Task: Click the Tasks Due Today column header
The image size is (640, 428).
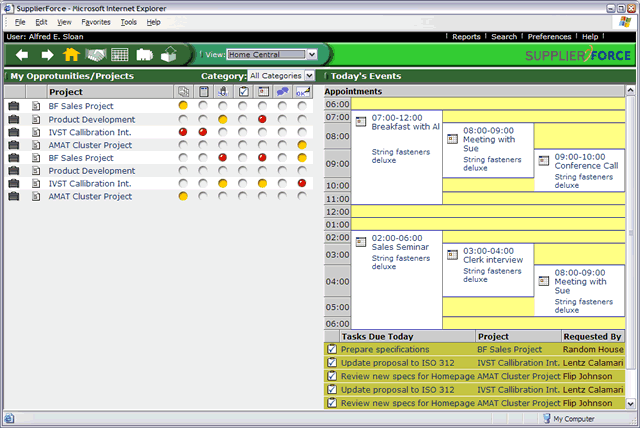Action: [407, 336]
